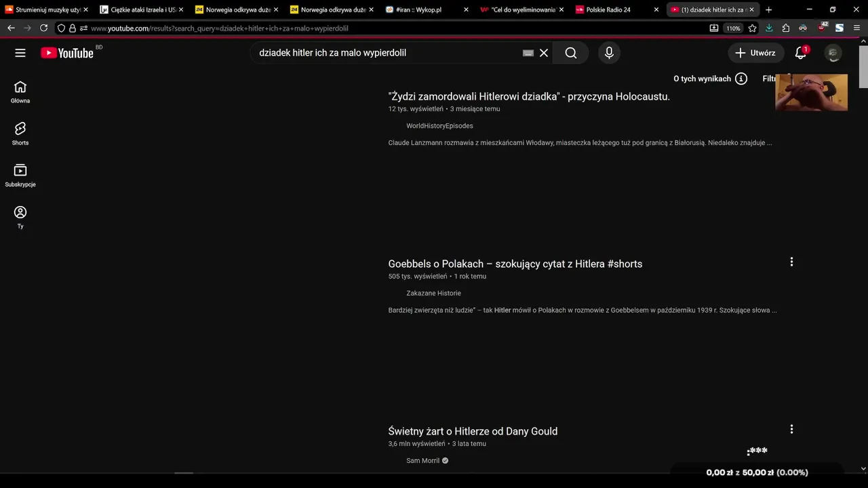Open video Żydzi zamordowali Hitlerowi dziadka
868x488 pixels.
point(529,96)
